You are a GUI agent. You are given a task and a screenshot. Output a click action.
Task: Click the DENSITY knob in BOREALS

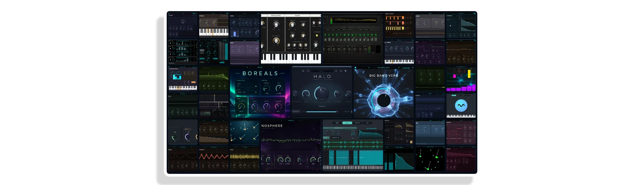pyautogui.click(x=267, y=88)
